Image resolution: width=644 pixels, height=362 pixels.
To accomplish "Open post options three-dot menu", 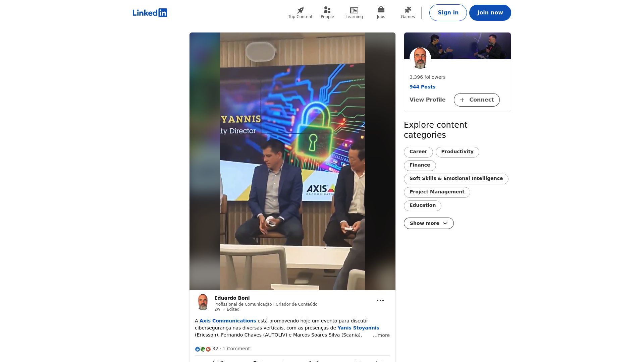I will 380,301.
